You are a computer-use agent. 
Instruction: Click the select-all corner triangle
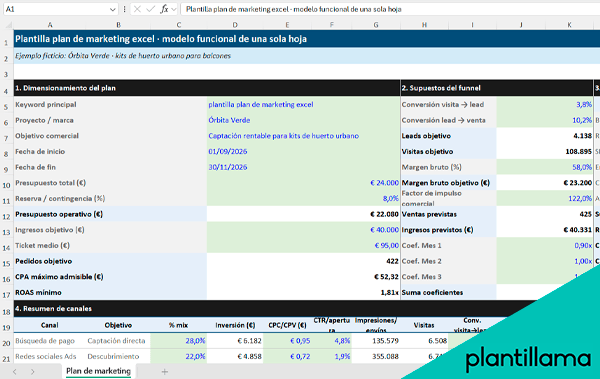click(8, 25)
